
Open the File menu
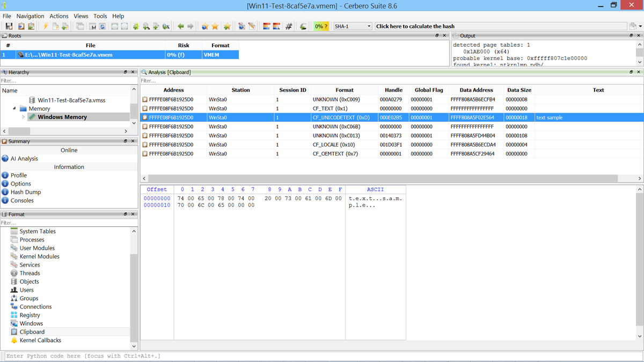[x=7, y=16]
